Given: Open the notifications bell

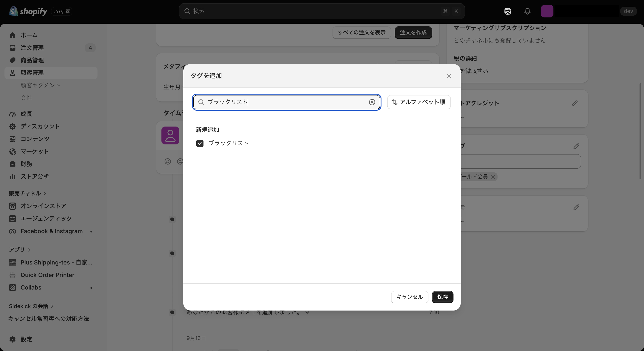Looking at the screenshot, I should (x=527, y=11).
